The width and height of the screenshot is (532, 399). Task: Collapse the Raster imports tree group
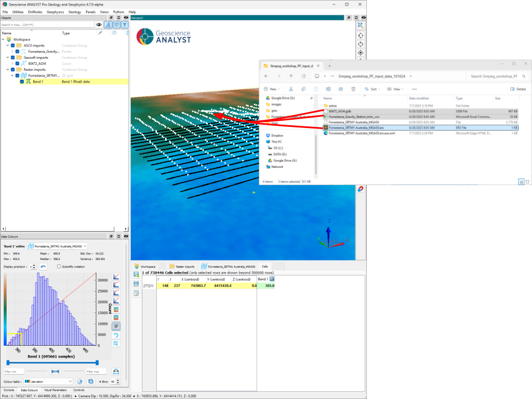click(x=7, y=69)
